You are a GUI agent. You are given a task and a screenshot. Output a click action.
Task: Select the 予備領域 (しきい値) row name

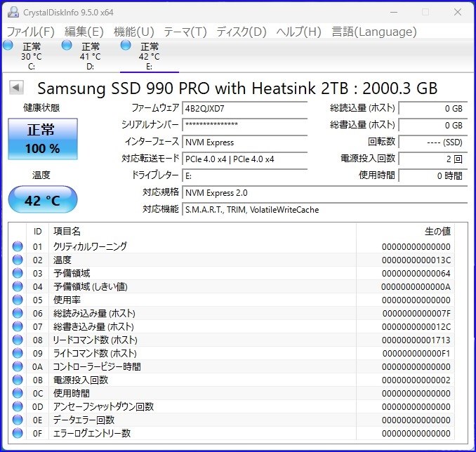click(91, 286)
